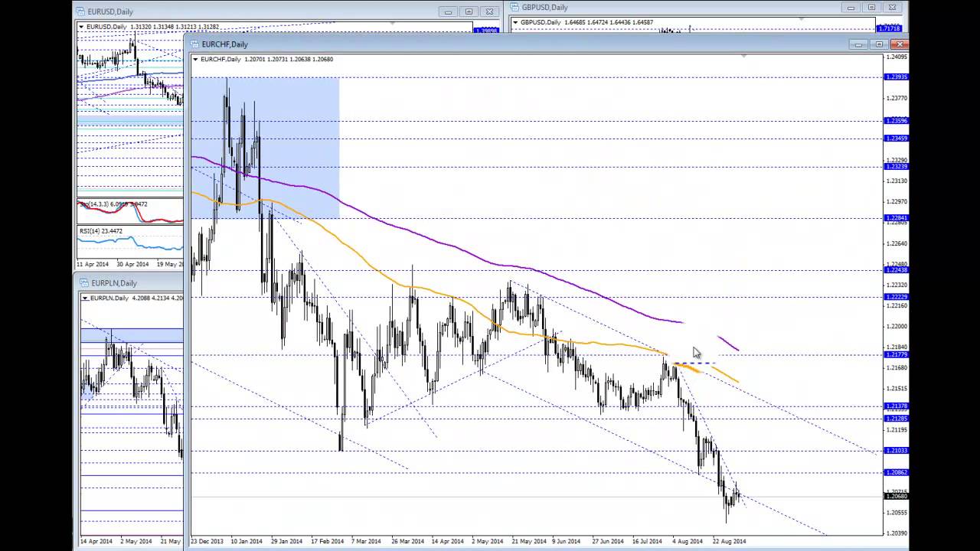This screenshot has width=980, height=551.
Task: Open the triangle dropdown beside GBPUSD,Daily info text
Action: [x=515, y=22]
